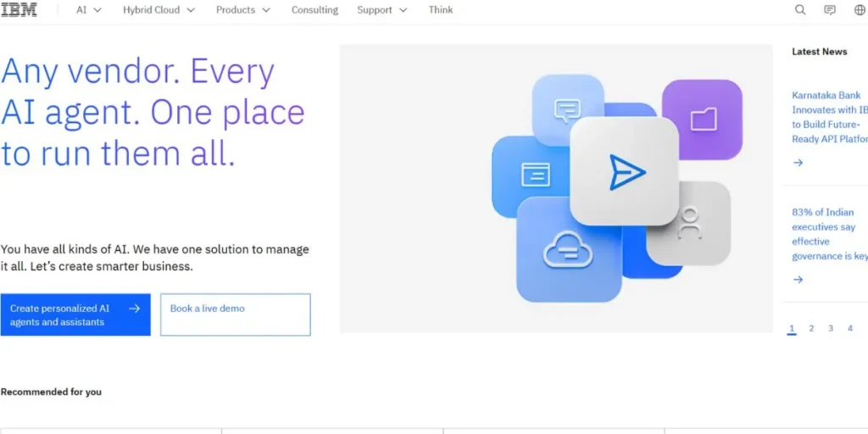The width and height of the screenshot is (868, 434).
Task: Click Book a live demo button
Action: pos(235,314)
